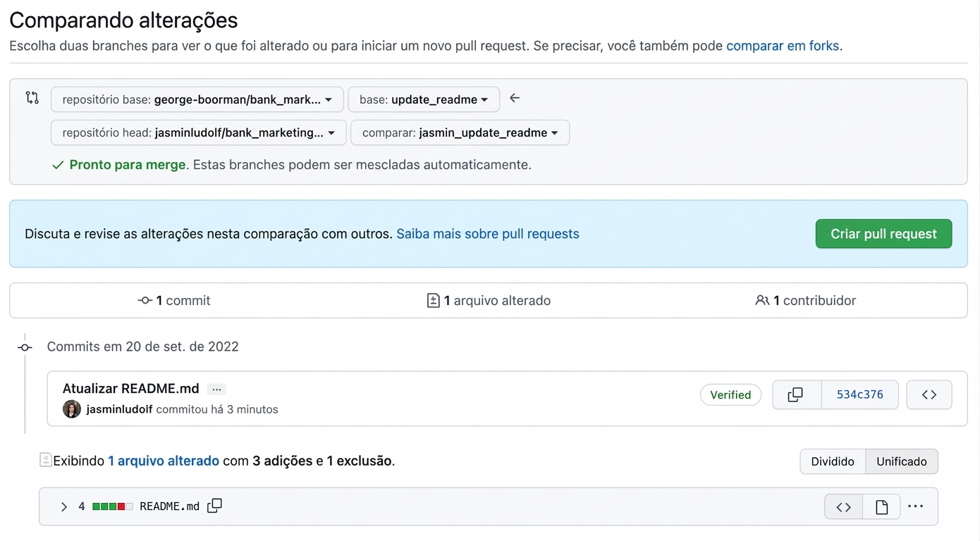Expand commit message with ellipsis button
The image size is (980, 541).
pos(216,389)
